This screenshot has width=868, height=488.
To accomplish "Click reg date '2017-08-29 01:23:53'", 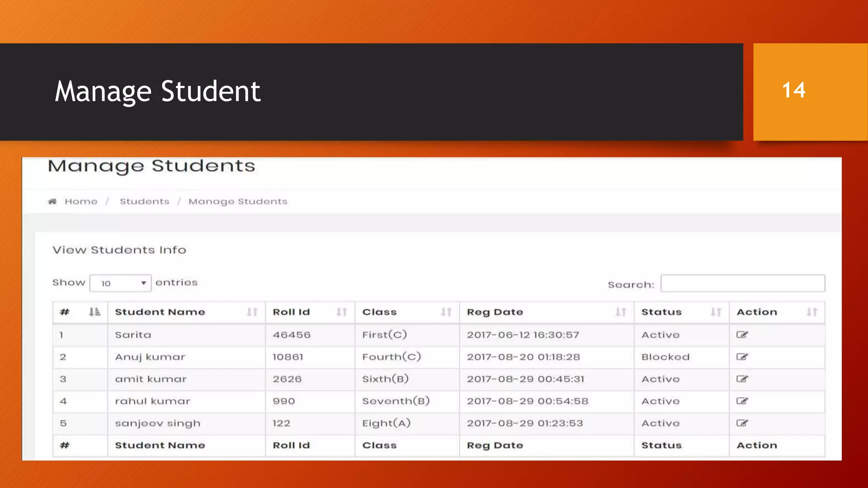I will (x=525, y=423).
